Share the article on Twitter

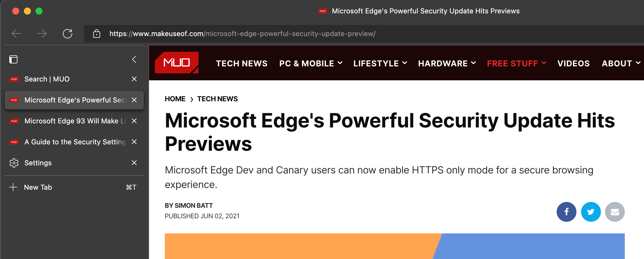click(591, 212)
